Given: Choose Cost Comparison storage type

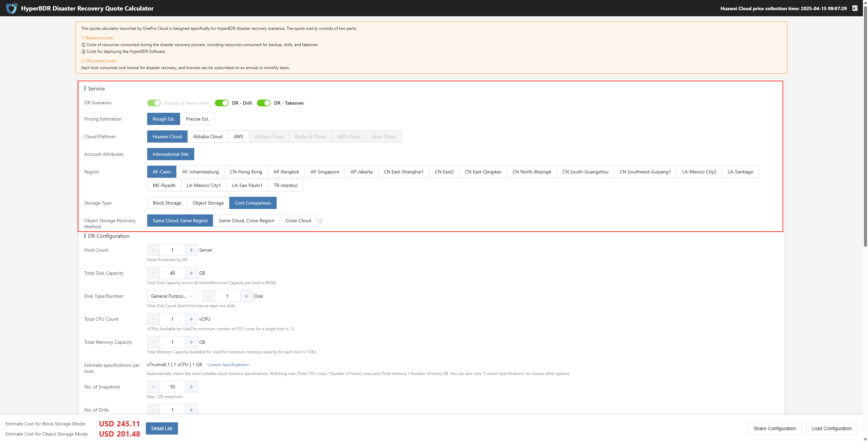Looking at the screenshot, I should pyautogui.click(x=253, y=203).
